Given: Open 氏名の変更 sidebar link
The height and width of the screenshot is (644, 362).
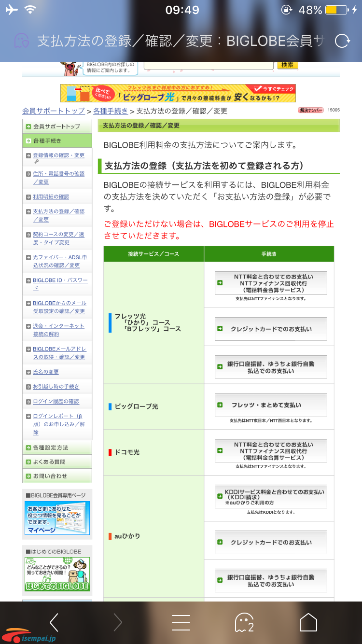Looking at the screenshot, I should 46,372.
